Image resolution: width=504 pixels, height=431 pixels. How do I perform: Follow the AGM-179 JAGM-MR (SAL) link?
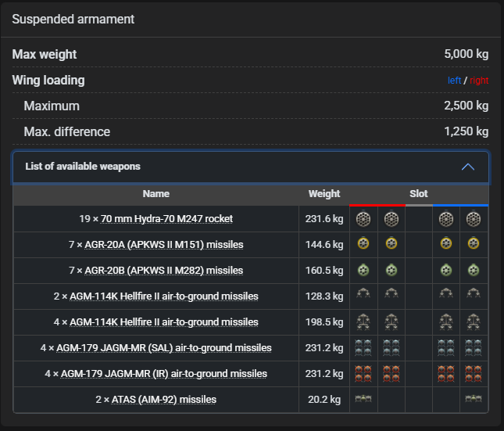pos(166,348)
